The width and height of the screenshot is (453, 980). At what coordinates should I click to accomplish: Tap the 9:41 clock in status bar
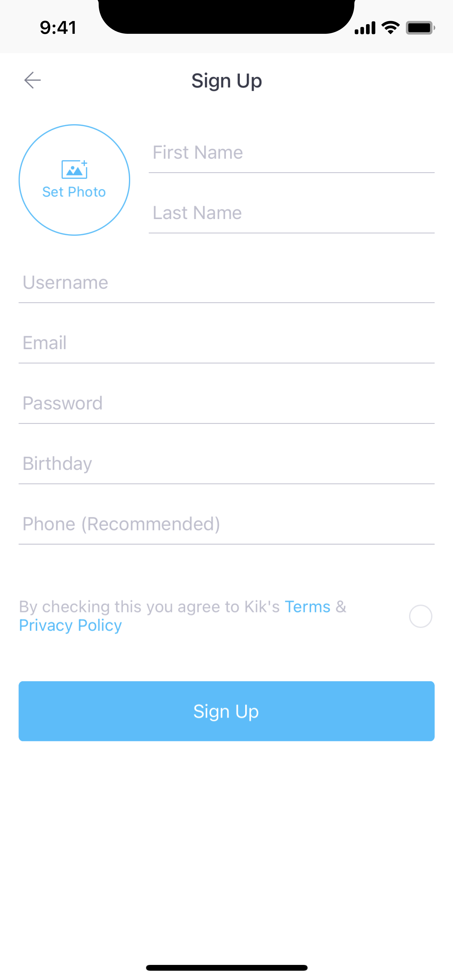pyautogui.click(x=58, y=28)
